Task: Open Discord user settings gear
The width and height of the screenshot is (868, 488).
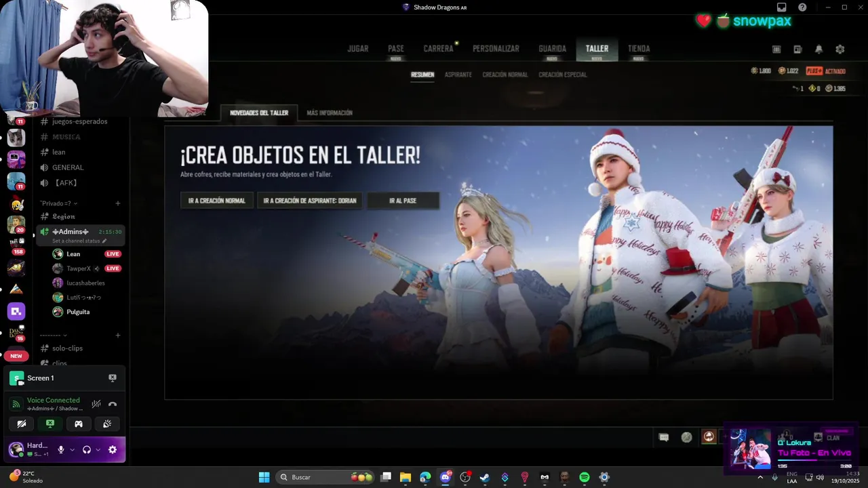Action: (x=113, y=450)
